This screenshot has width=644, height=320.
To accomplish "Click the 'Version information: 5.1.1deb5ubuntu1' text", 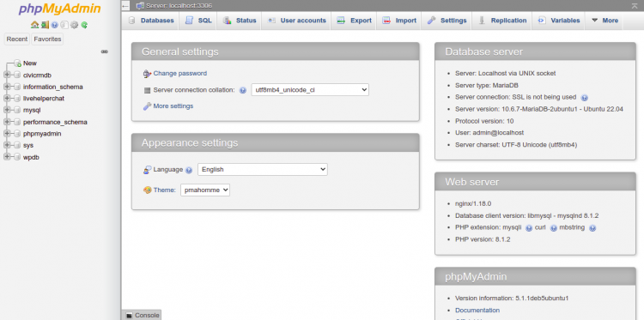I will tap(512, 299).
